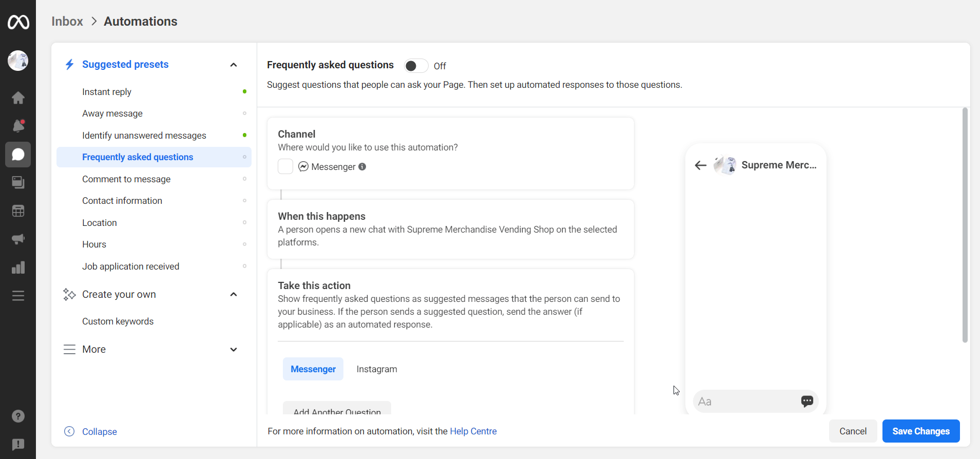Click the chat bubble icon in preview
The height and width of the screenshot is (459, 980).
[807, 401]
